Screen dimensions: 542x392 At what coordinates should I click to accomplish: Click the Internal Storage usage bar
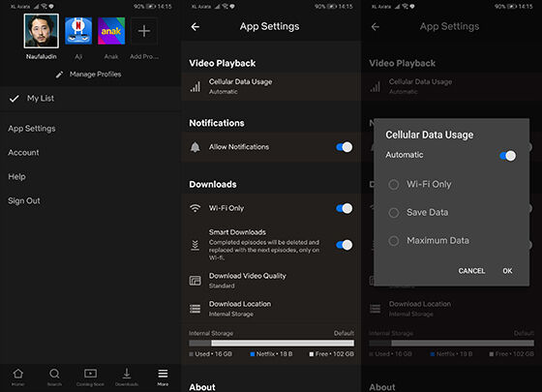(x=271, y=344)
